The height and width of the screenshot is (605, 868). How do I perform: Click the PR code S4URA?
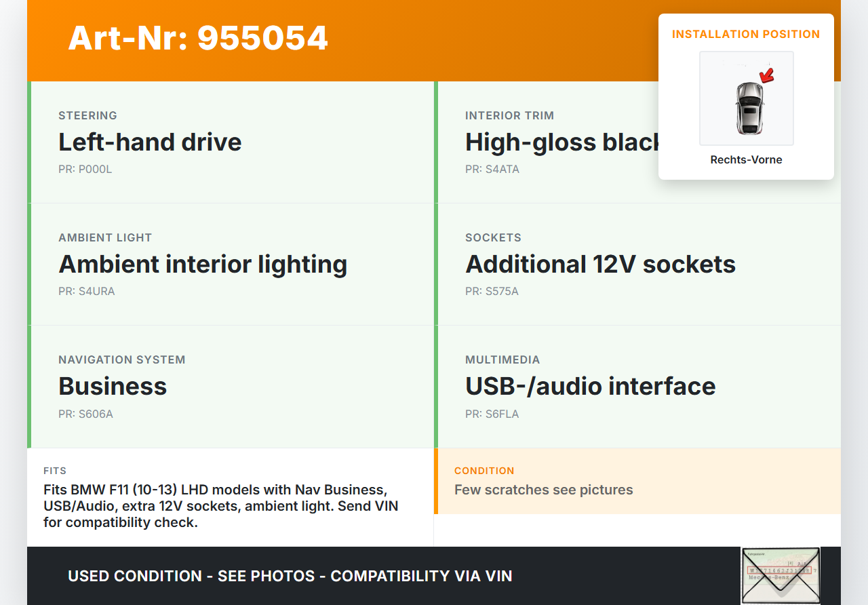click(86, 292)
